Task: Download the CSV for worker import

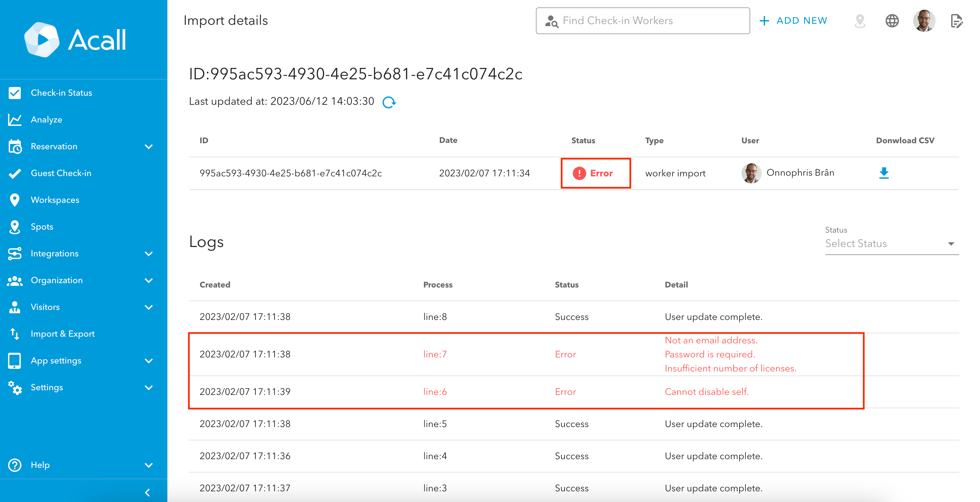Action: 884,173
